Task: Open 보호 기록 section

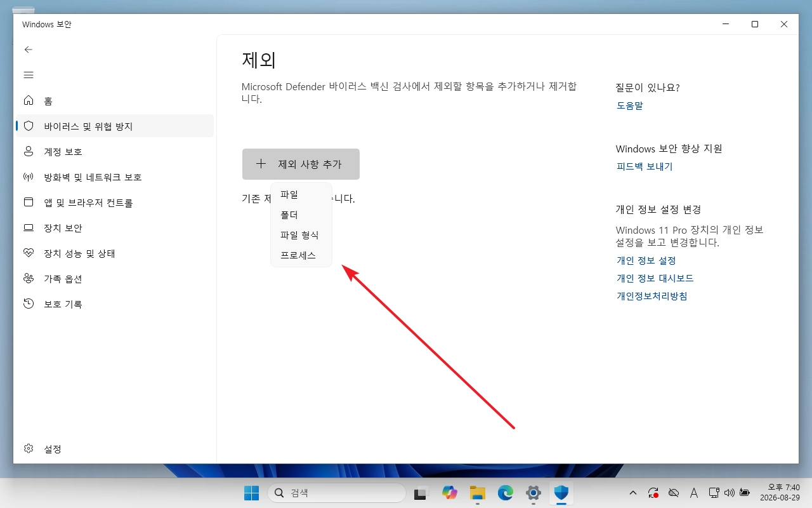Action: (115, 304)
